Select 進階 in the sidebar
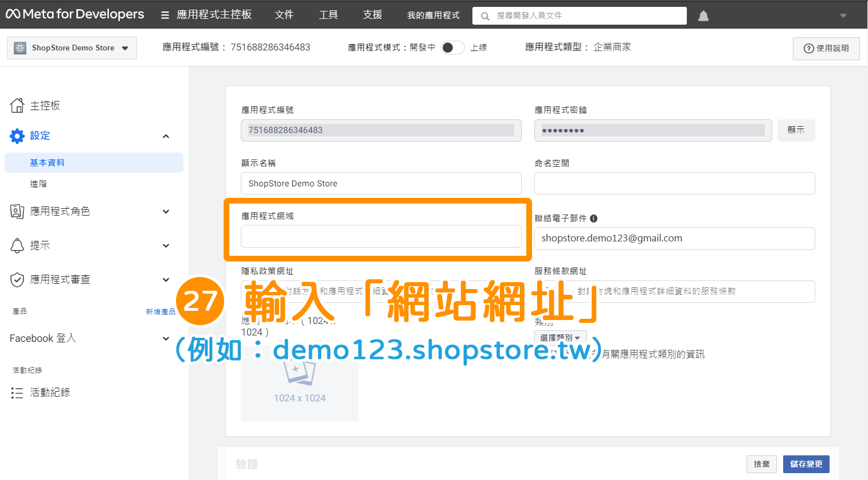 (x=38, y=184)
